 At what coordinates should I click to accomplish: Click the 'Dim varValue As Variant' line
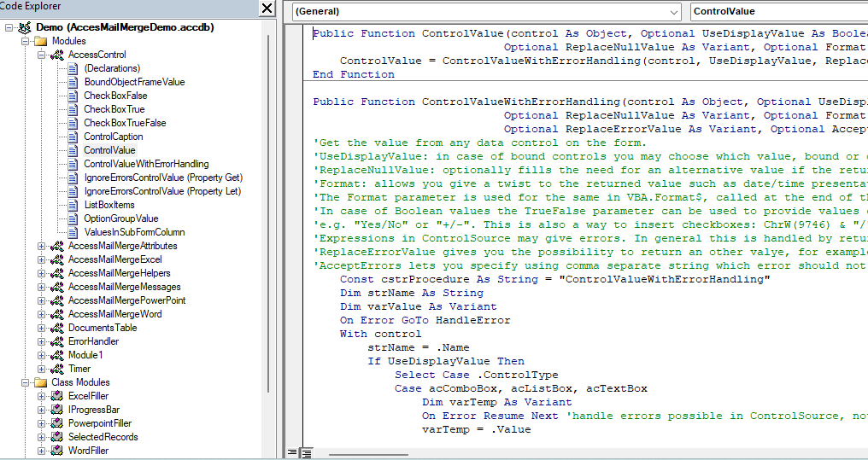418,306
